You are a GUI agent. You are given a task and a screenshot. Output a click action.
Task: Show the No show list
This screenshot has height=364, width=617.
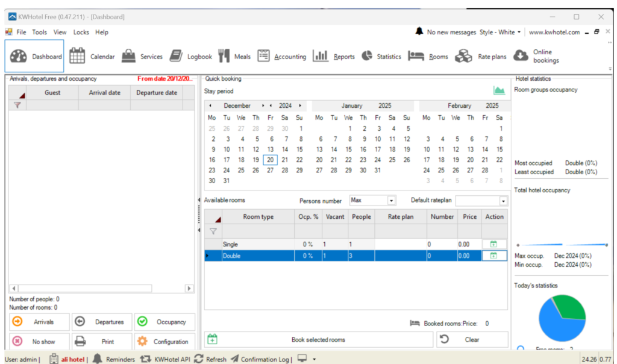(38, 342)
